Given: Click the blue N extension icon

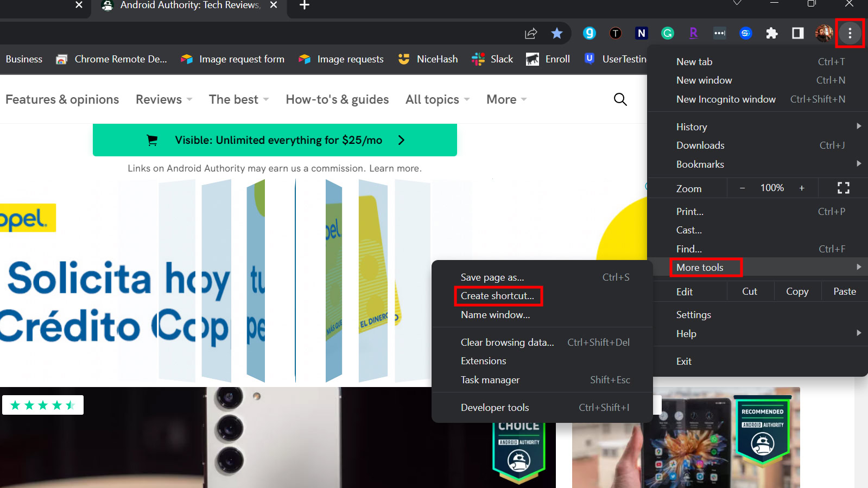Looking at the screenshot, I should click(x=642, y=34).
